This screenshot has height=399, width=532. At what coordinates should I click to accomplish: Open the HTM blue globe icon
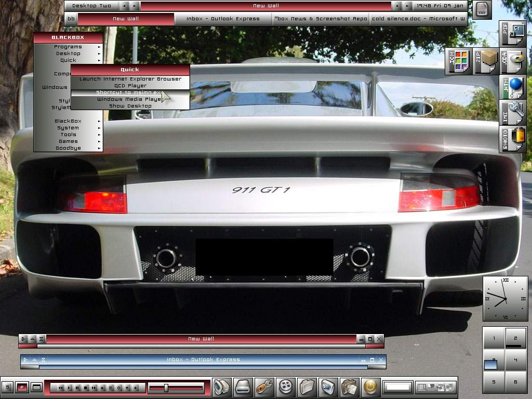(x=513, y=87)
